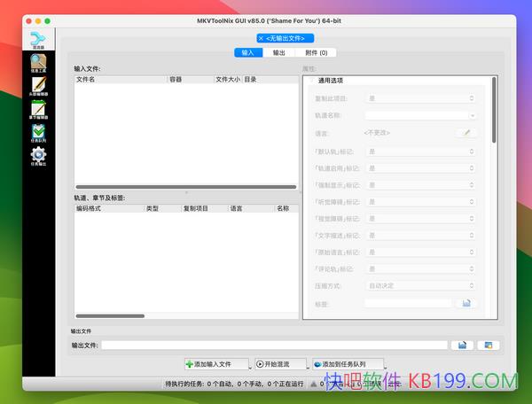This screenshot has height=404, width=532.
Task: Open the chapter editor in the sidebar
Action: click(38, 110)
